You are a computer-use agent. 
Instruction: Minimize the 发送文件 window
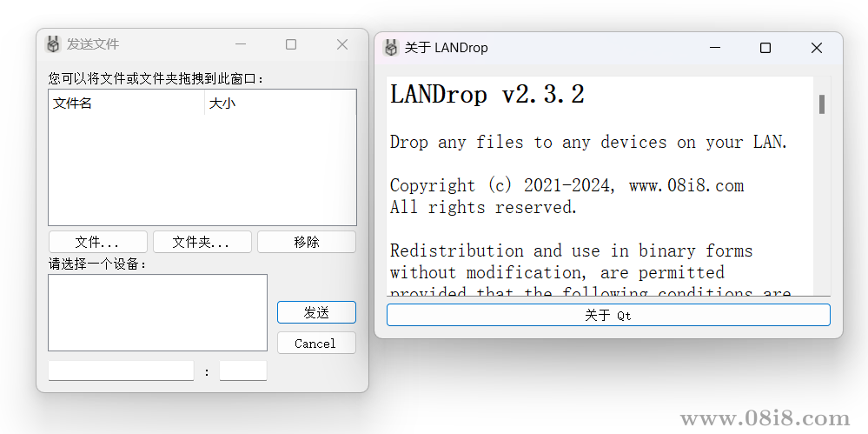[241, 44]
